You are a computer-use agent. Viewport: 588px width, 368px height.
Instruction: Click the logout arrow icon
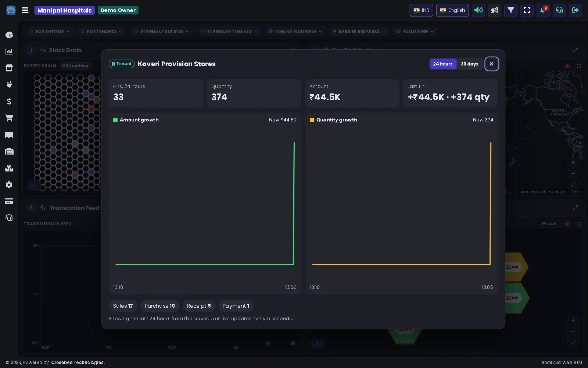tap(576, 10)
